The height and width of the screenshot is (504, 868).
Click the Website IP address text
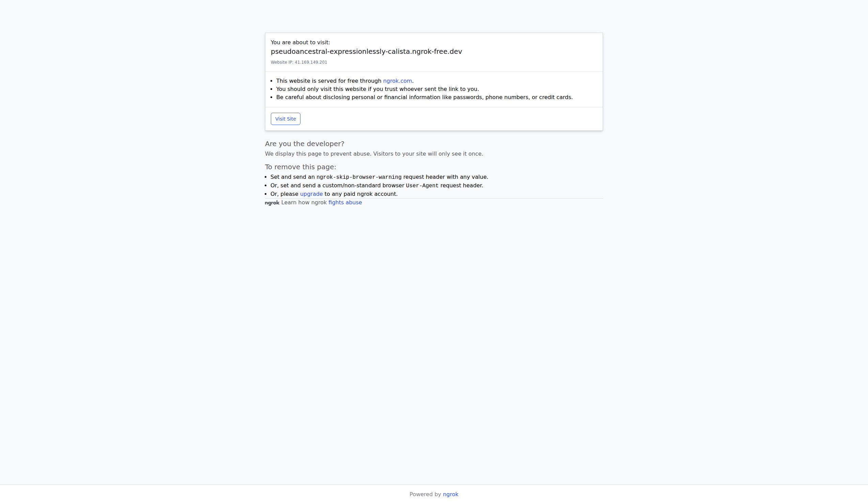pyautogui.click(x=299, y=62)
